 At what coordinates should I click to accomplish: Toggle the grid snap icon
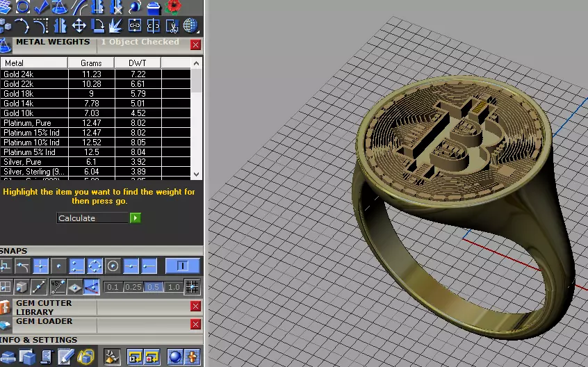(x=192, y=287)
